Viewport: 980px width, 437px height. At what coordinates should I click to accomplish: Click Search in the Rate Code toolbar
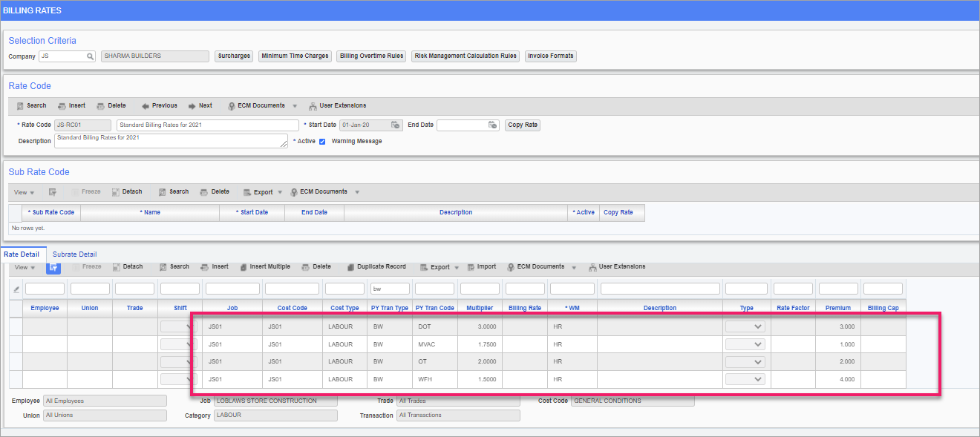(31, 105)
